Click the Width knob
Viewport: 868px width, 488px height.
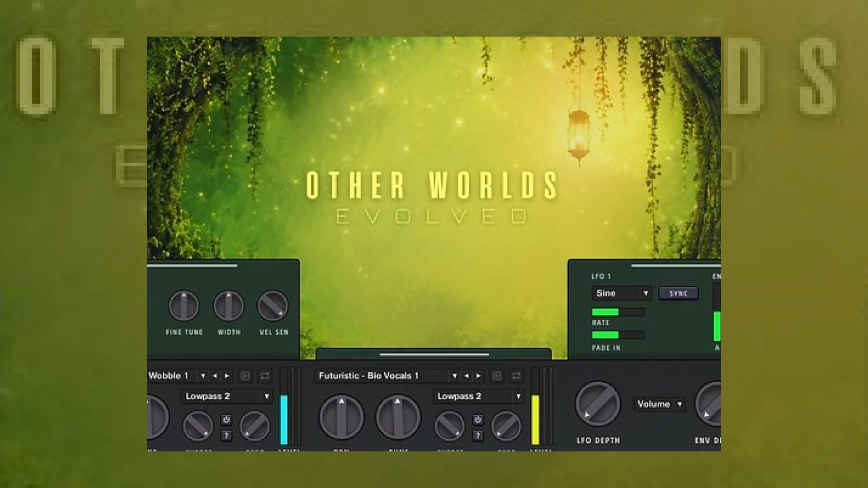[x=229, y=306]
